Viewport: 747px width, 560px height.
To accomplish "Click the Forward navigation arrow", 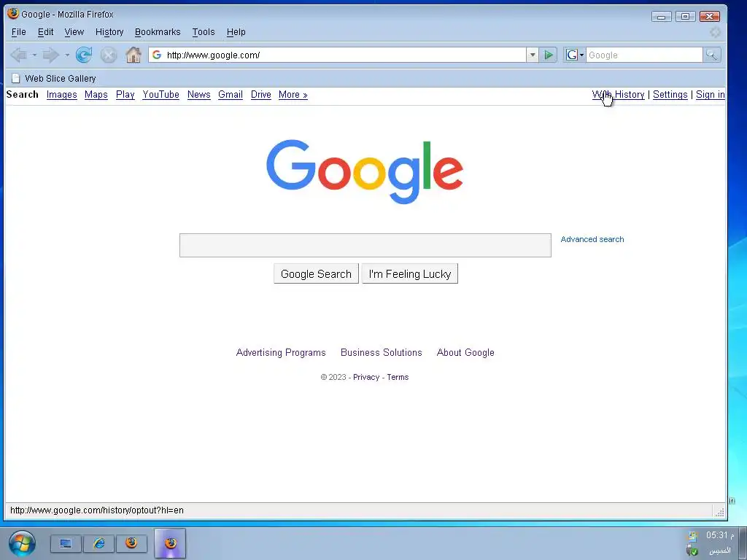I will pos(50,55).
